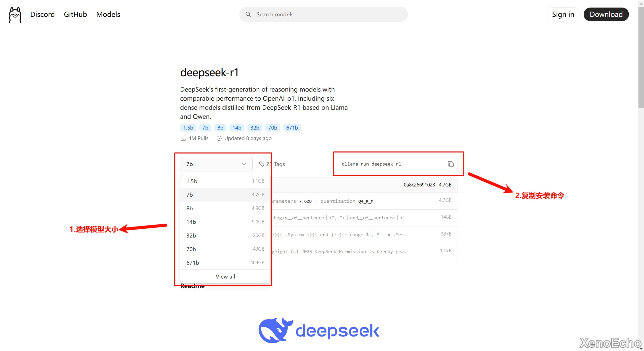Click the DeepSeek whale logo image
This screenshot has width=644, height=351.
[x=275, y=330]
